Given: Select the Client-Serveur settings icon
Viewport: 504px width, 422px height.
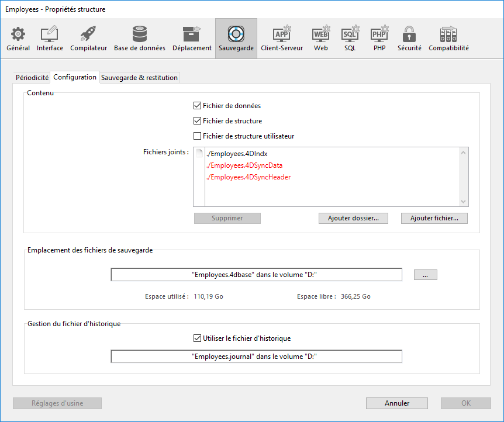Looking at the screenshot, I should click(x=282, y=39).
